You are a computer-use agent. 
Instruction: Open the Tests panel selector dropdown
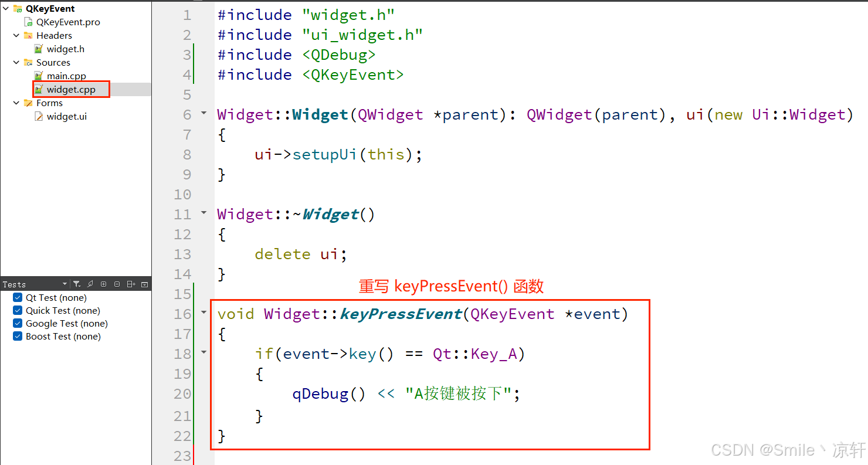(x=65, y=284)
